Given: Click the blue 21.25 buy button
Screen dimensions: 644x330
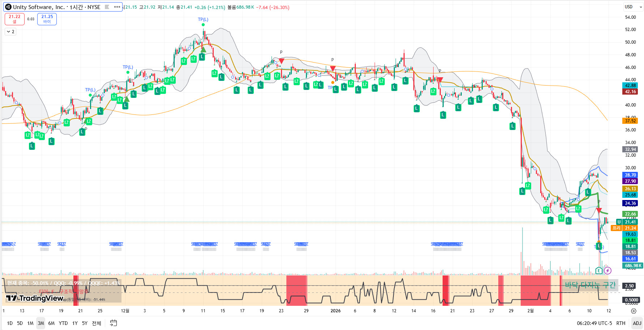Looking at the screenshot, I should tap(47, 19).
